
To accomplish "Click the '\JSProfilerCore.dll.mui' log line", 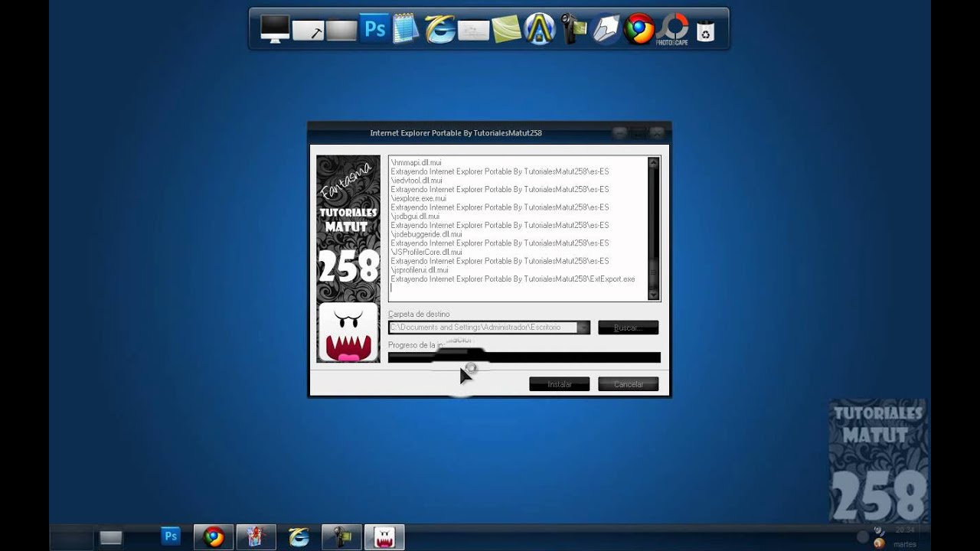I will pyautogui.click(x=426, y=252).
